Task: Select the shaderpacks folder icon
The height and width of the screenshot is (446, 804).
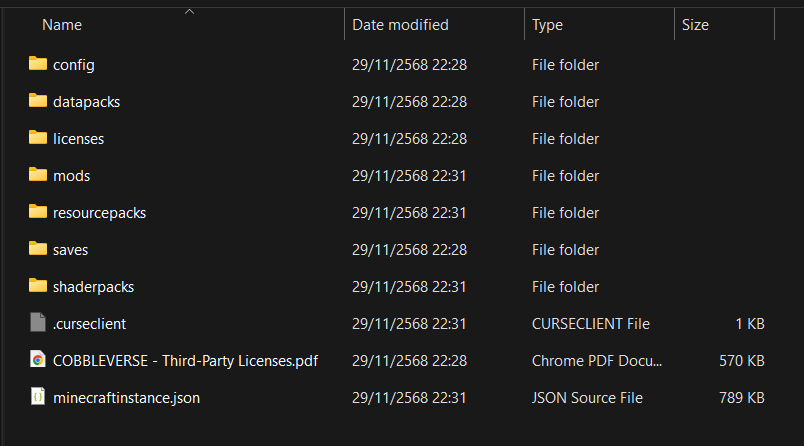Action: tap(38, 286)
